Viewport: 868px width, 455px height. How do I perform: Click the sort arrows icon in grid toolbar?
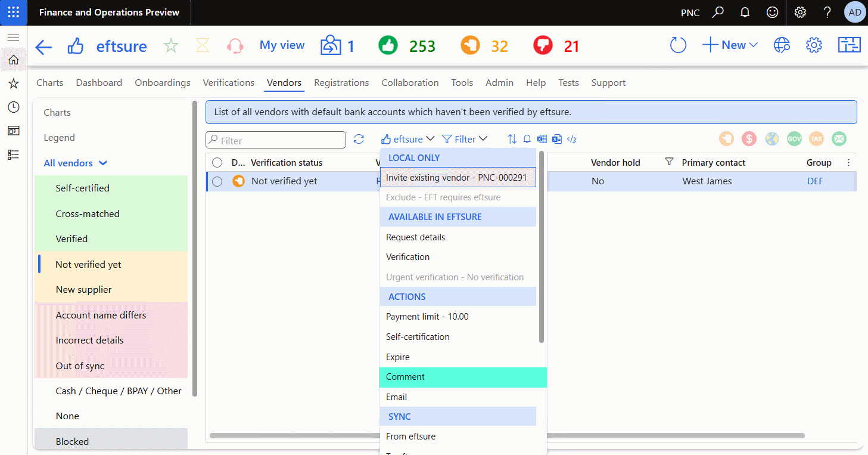pos(512,139)
